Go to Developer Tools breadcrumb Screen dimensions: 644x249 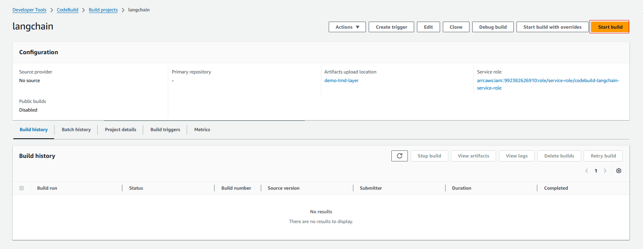coord(29,10)
